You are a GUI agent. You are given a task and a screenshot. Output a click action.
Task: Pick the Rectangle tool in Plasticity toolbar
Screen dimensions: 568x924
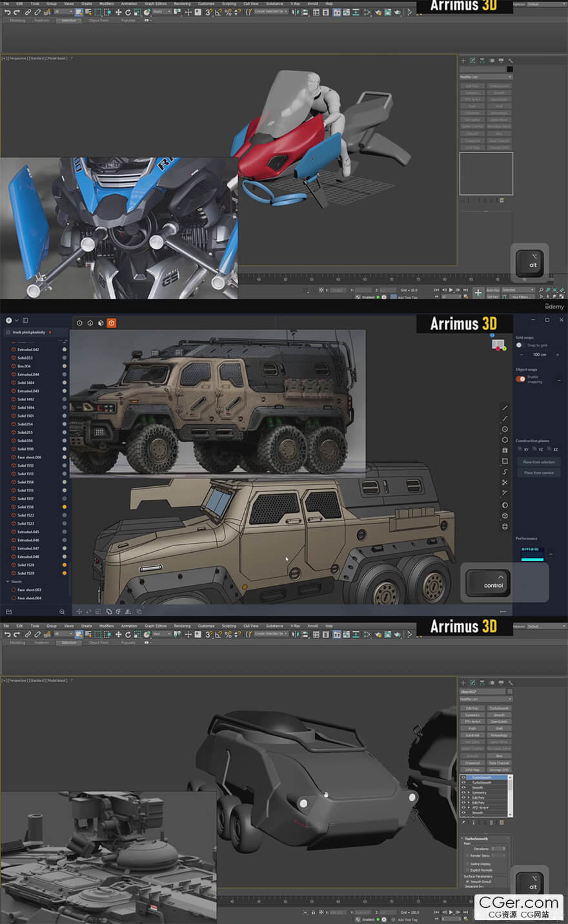(505, 461)
